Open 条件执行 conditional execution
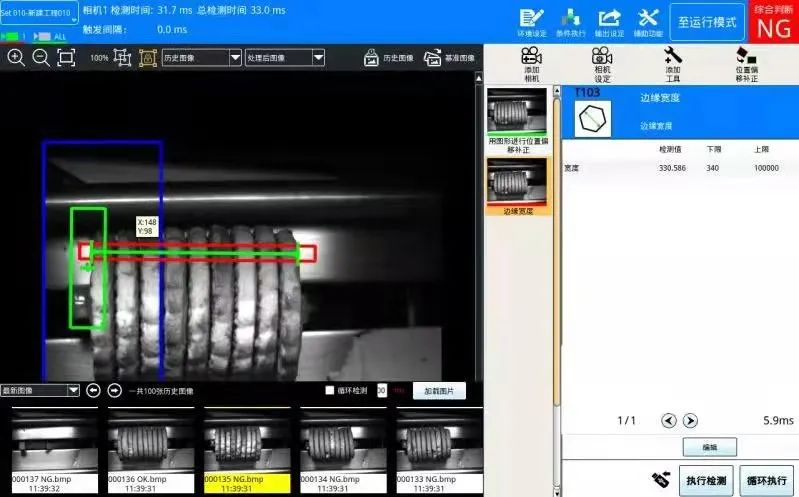 coord(570,23)
